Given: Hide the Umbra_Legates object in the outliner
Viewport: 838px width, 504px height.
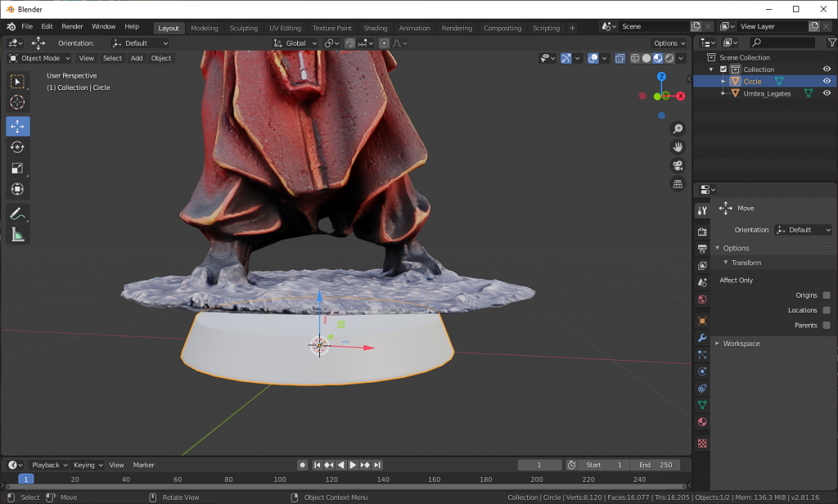Looking at the screenshot, I should click(x=826, y=92).
